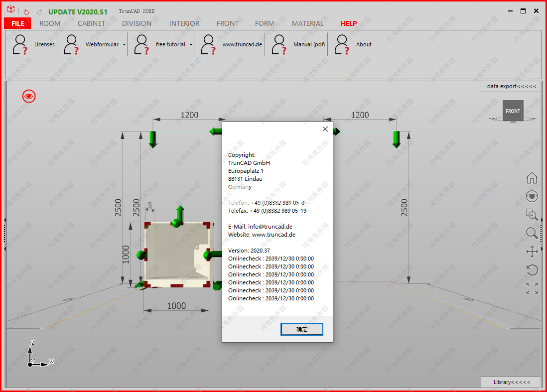The height and width of the screenshot is (392, 547).
Task: Switch to the INTERIOR tab
Action: (184, 23)
